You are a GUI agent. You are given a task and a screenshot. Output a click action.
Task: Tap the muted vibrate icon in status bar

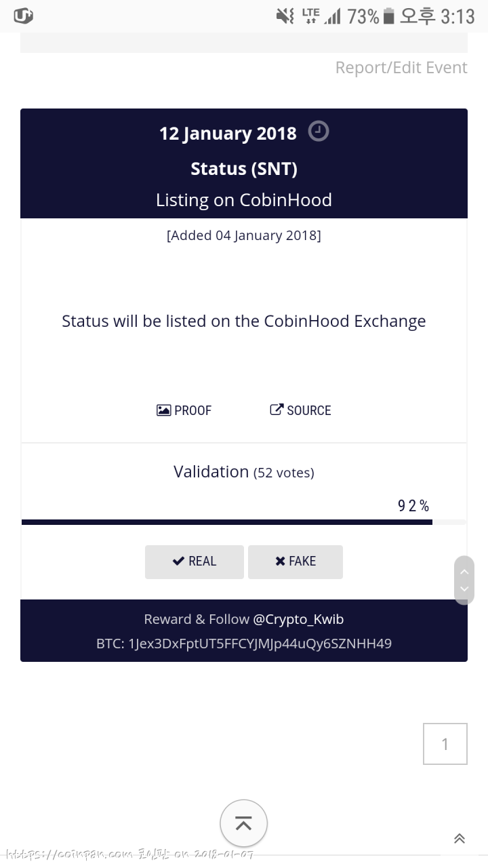285,16
